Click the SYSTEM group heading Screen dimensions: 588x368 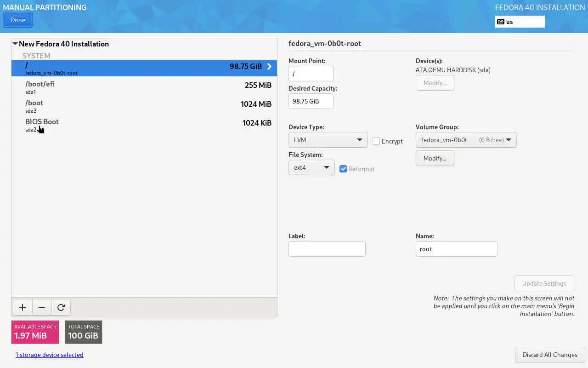(36, 56)
